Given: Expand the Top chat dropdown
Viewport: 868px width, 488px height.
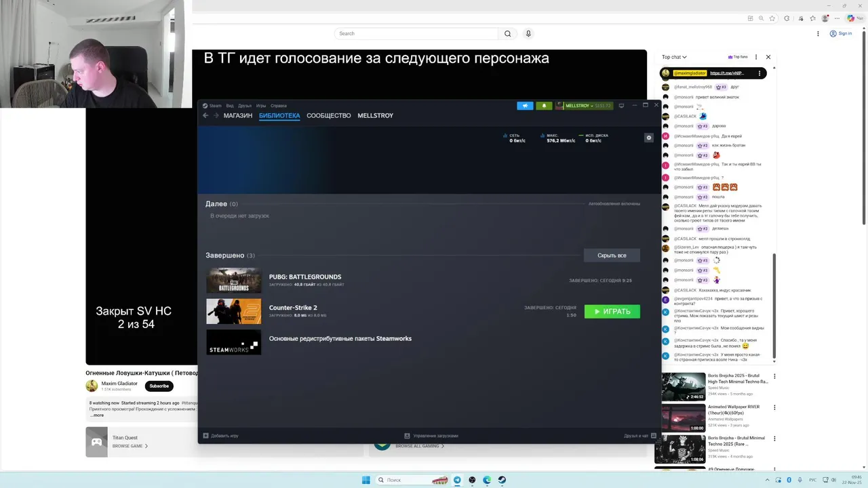Looking at the screenshot, I should (674, 57).
